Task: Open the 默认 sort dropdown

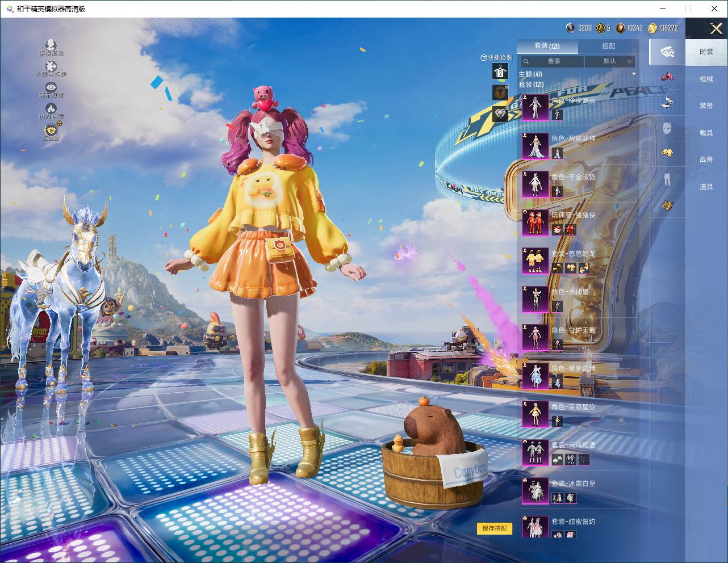Action: point(610,61)
